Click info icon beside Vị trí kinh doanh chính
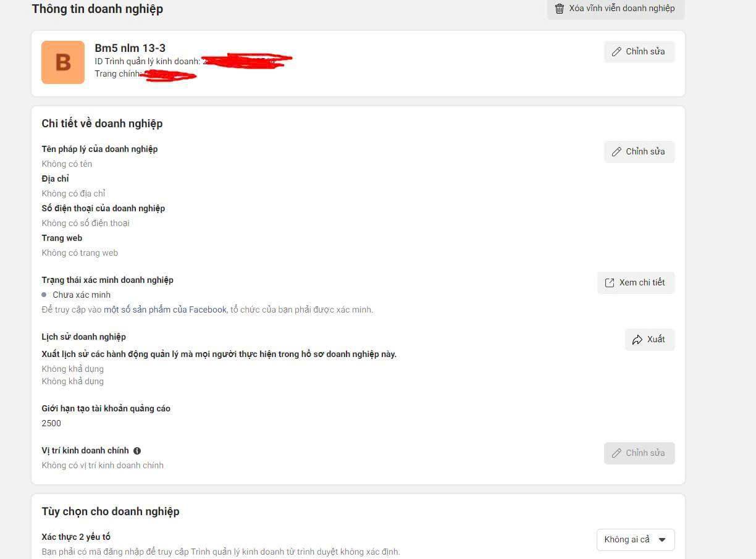Screen dimensions: 756x559 click(x=137, y=451)
